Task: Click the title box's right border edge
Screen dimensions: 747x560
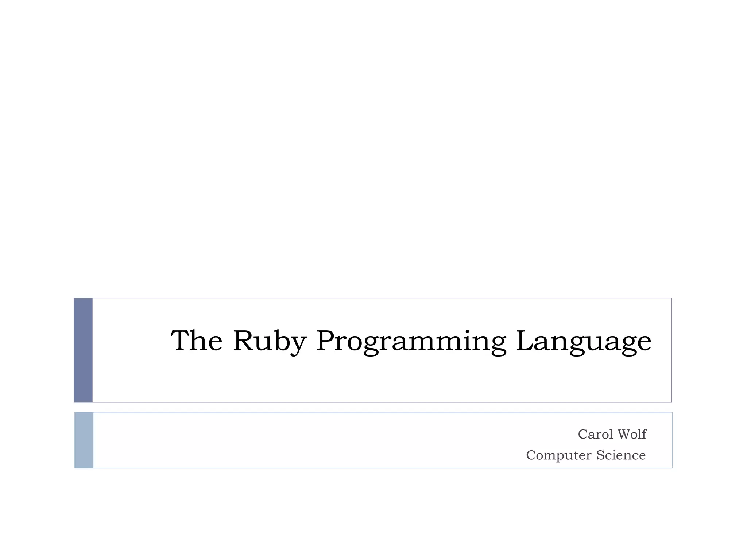Action: 671,350
